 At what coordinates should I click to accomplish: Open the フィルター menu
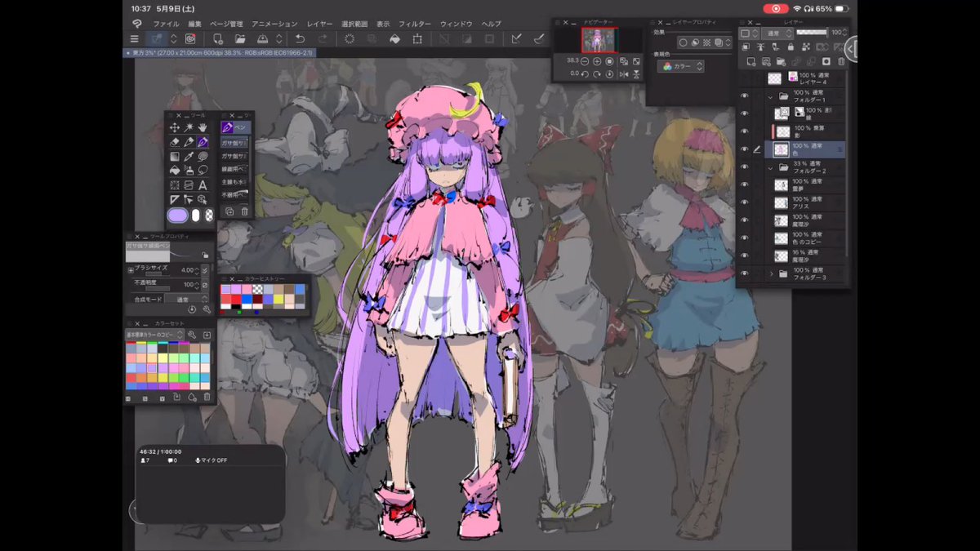[x=415, y=24]
